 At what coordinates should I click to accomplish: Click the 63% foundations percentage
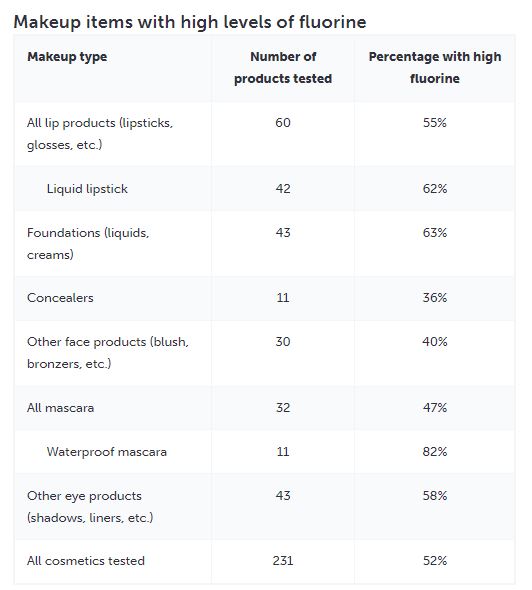[435, 233]
